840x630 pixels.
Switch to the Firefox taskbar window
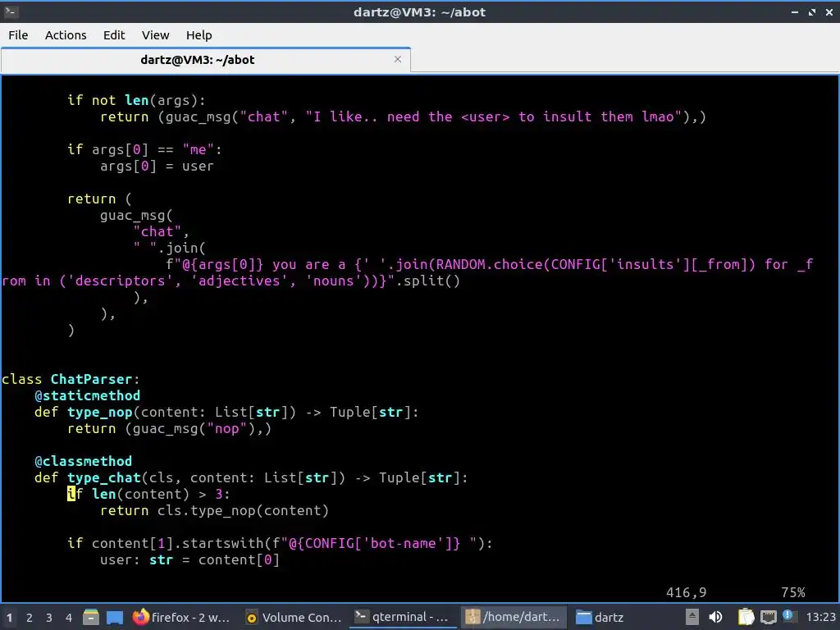pos(181,617)
